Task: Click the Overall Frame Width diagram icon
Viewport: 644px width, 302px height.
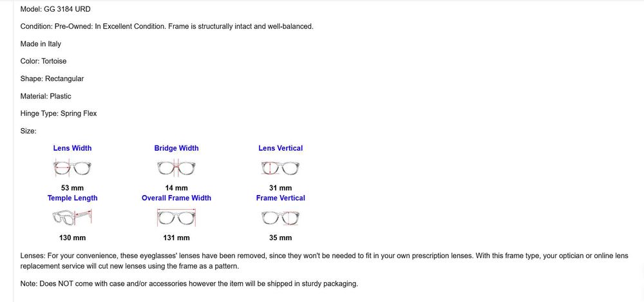Action: point(176,218)
